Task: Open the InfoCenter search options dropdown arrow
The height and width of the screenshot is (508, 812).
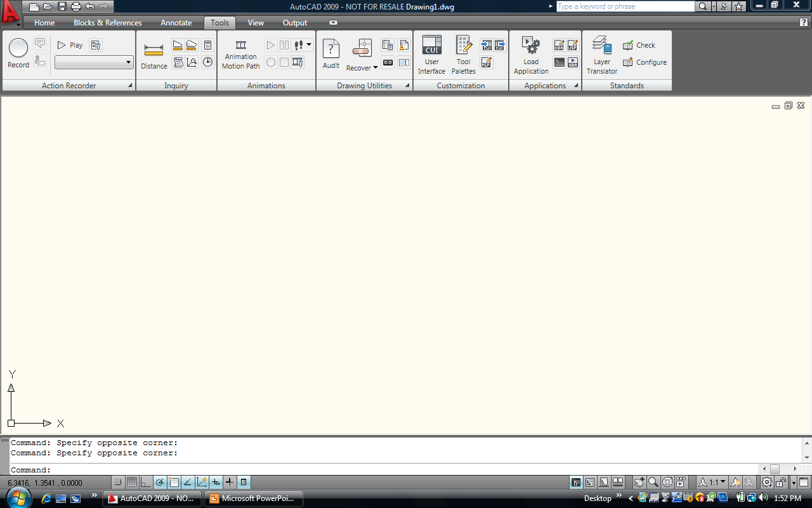Action: click(714, 6)
